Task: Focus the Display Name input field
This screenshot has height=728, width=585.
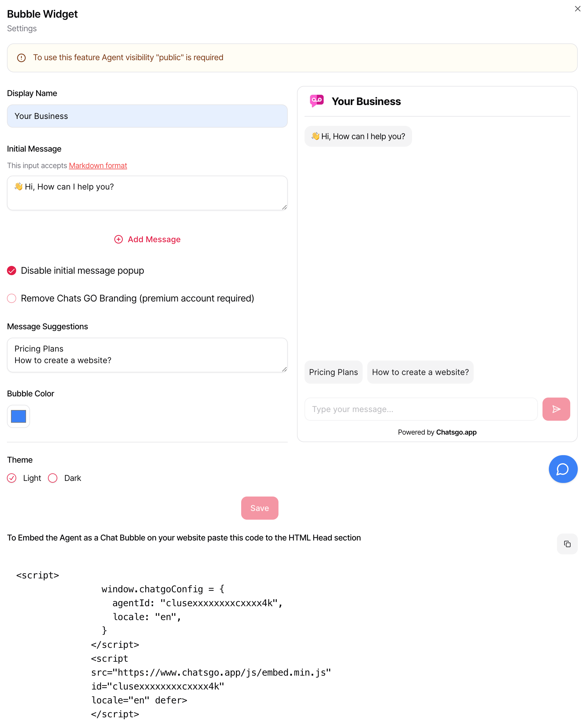Action: pos(147,116)
